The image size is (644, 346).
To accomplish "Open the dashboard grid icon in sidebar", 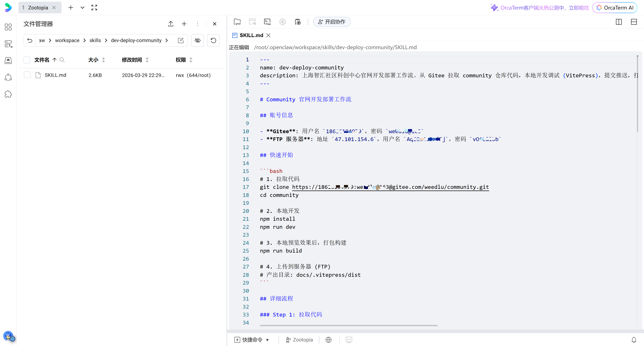I will pyautogui.click(x=8, y=27).
